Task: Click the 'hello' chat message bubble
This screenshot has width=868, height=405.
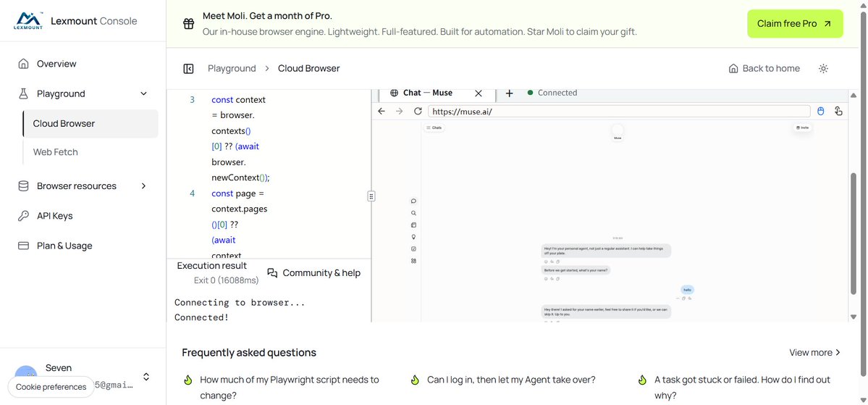Action: 687,290
